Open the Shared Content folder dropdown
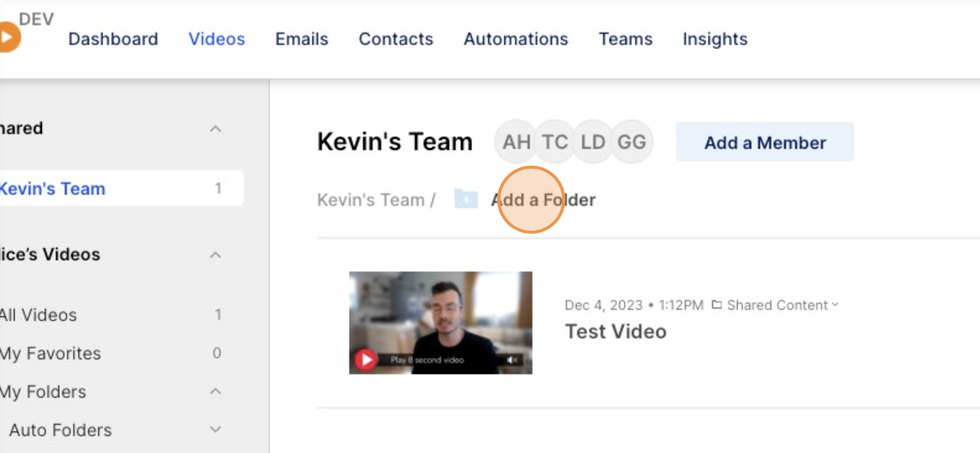The width and height of the screenshot is (980, 453). (775, 305)
